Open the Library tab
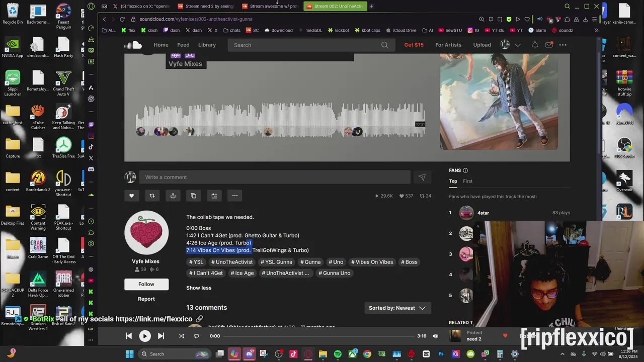 click(x=207, y=45)
